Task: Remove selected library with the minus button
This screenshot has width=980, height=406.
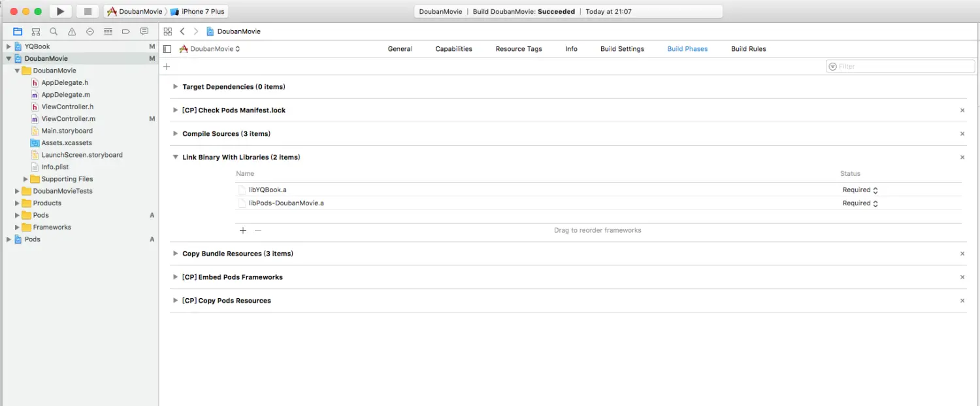Action: pyautogui.click(x=257, y=230)
